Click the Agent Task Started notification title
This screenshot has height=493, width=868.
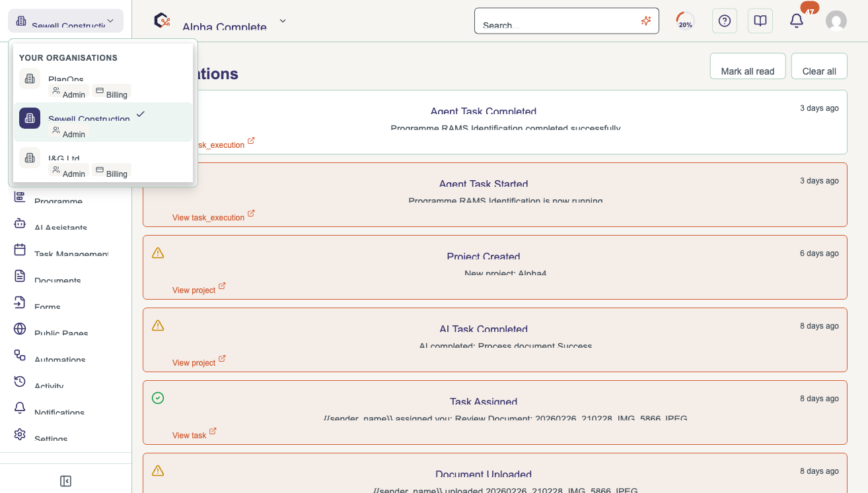(484, 183)
